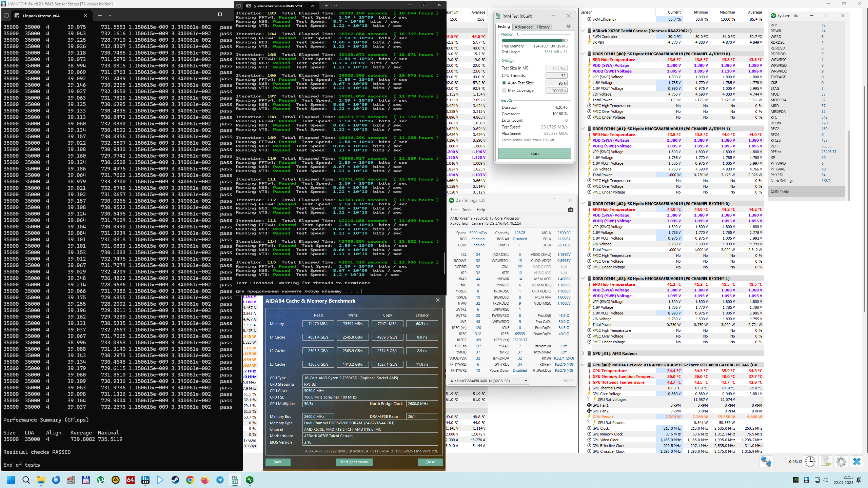The width and height of the screenshot is (868, 488).
Task: Click CPU Threads input field
Action: [556, 76]
